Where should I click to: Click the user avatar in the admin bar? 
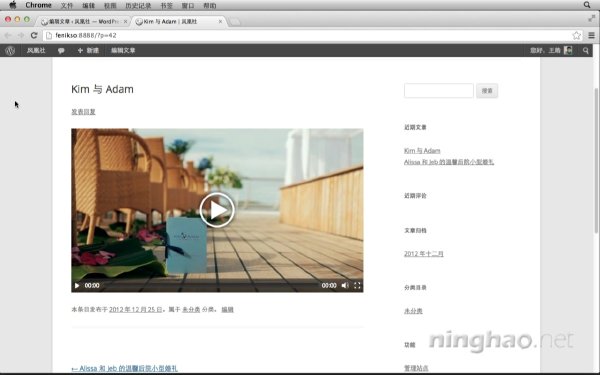tap(568, 50)
